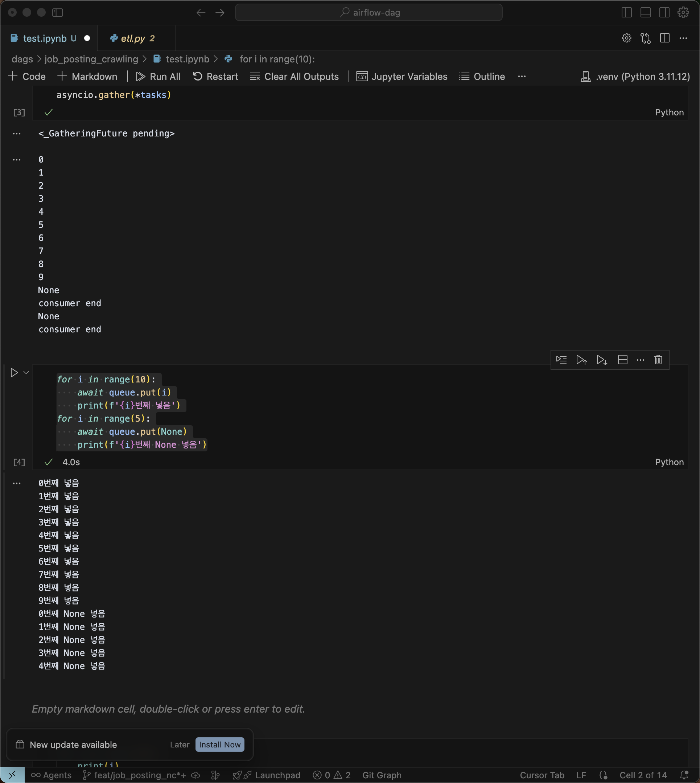Toggle the secondary sidebar on the right
This screenshot has height=783, width=700.
664,12
